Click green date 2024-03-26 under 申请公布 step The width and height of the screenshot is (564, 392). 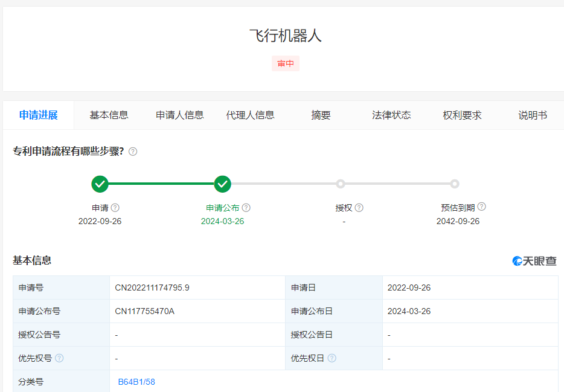pos(223,221)
